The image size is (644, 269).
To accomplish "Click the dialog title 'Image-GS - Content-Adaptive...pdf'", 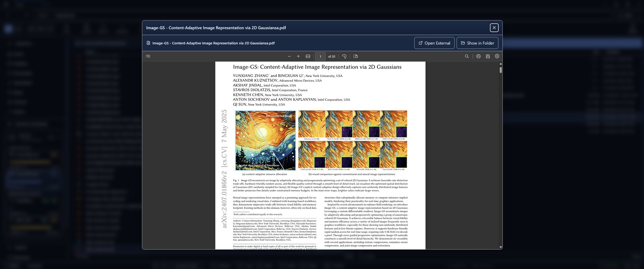I will 216,28.
